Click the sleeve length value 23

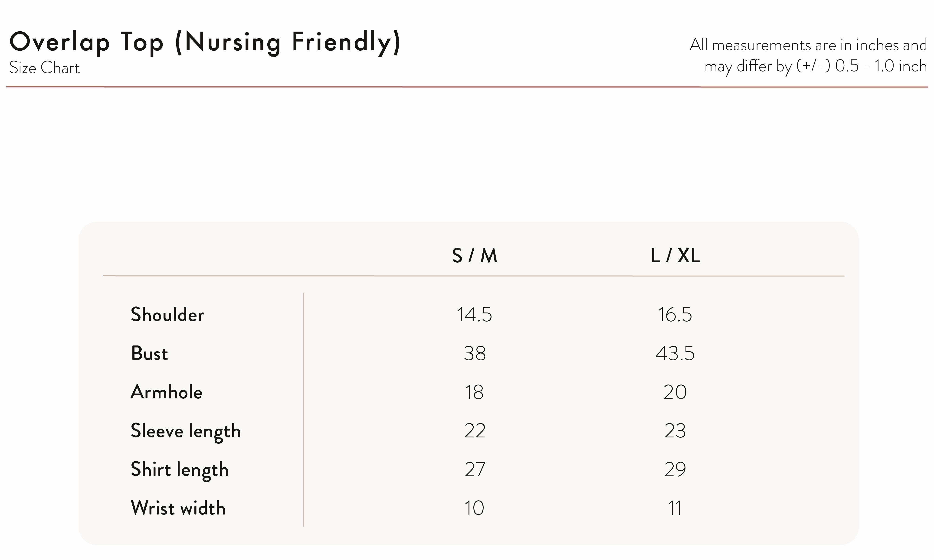(x=675, y=431)
